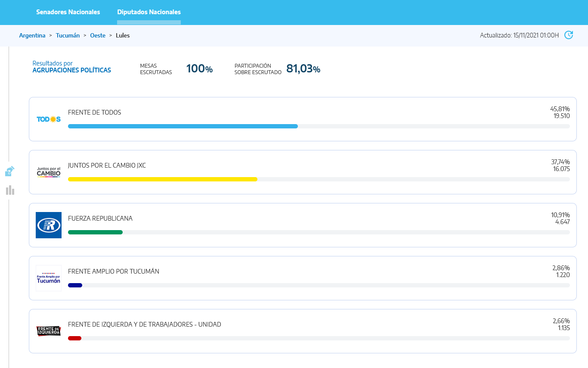Click the 4.647 vote count

(x=563, y=222)
